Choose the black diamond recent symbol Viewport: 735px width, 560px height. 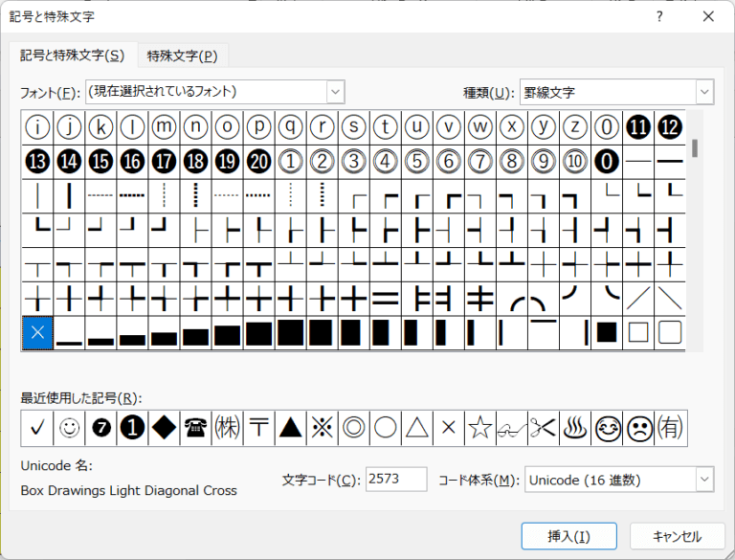[163, 429]
